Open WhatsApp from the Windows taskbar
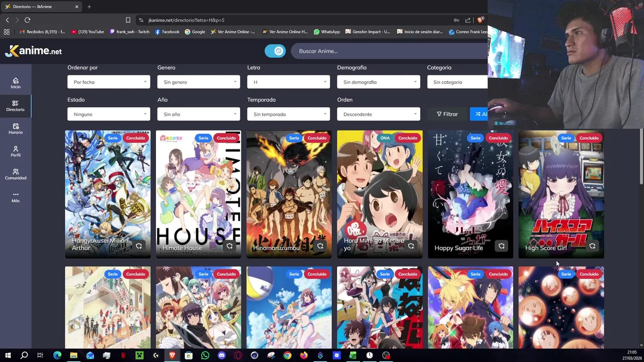Screen dimensions: 644x362 tap(205, 355)
